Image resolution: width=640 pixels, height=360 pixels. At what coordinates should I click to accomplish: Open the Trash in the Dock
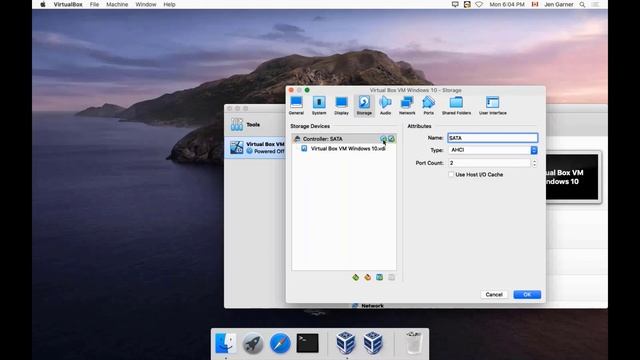(413, 343)
